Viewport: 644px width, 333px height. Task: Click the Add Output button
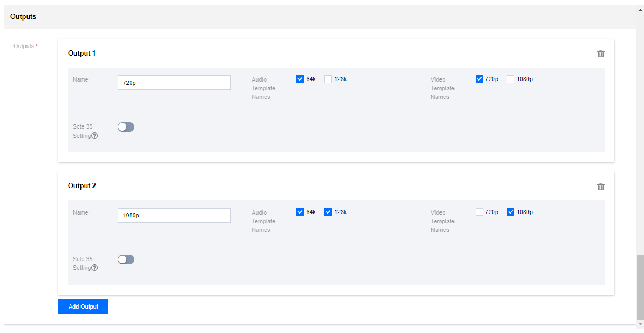(83, 307)
